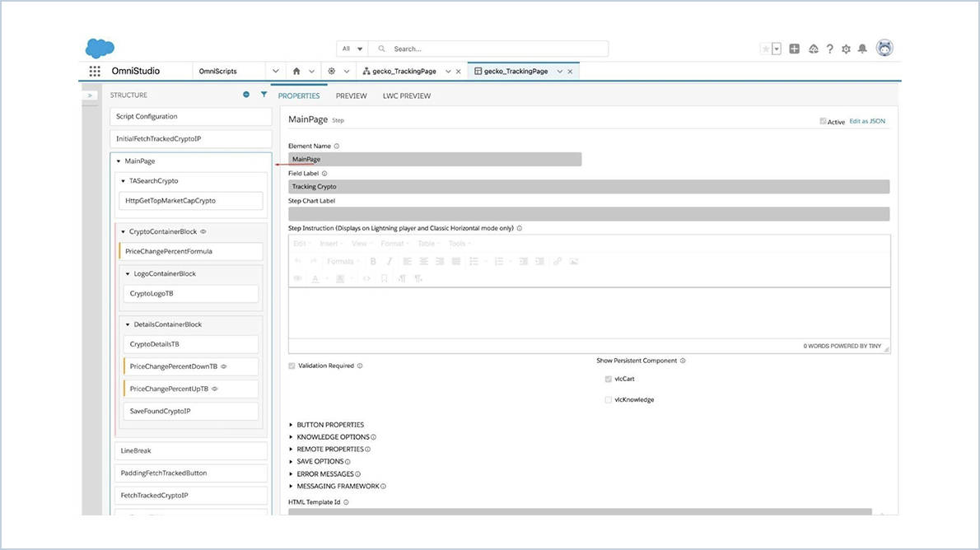View notifications using the bell icon
Screen dimensions: 980x550
click(x=862, y=49)
